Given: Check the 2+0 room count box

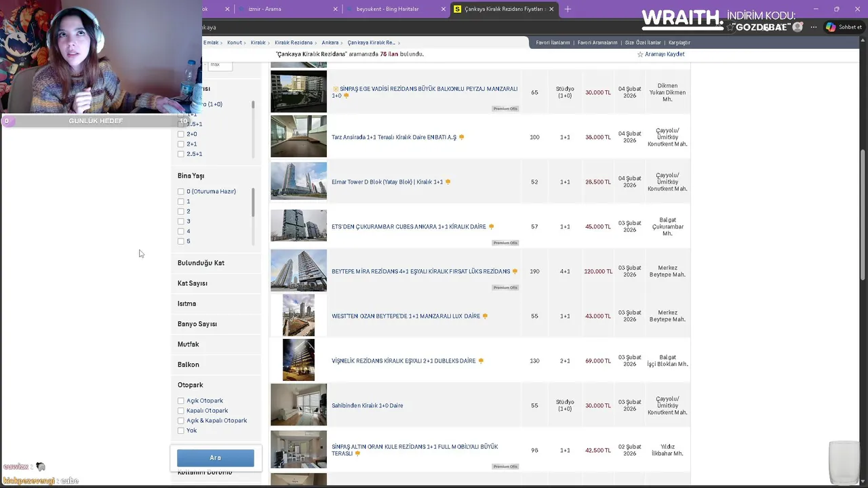Looking at the screenshot, I should [x=181, y=134].
